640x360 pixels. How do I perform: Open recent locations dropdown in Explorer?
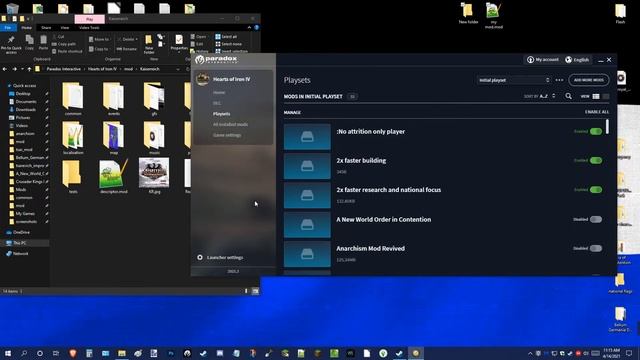tap(22, 69)
